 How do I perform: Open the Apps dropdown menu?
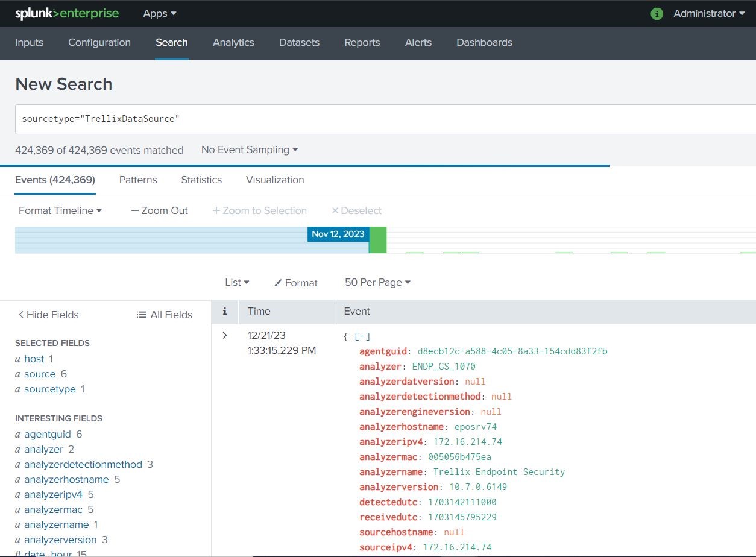160,13
